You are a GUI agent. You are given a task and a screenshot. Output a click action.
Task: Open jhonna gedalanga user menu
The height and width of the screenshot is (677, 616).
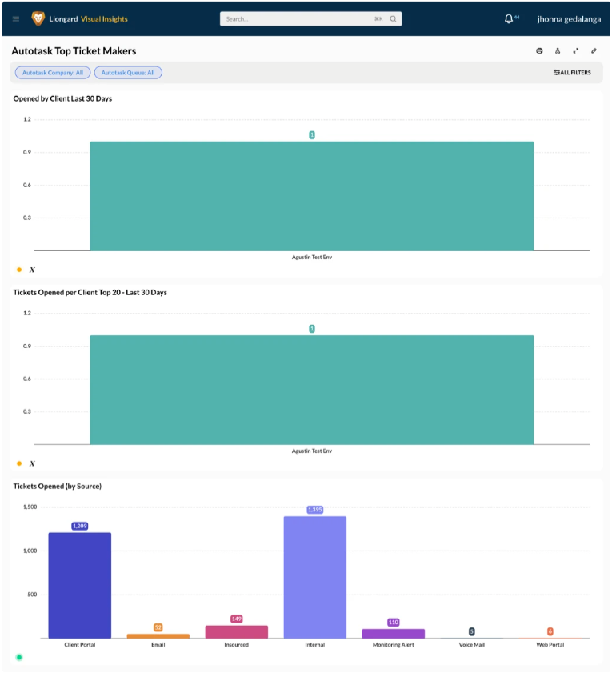(569, 19)
